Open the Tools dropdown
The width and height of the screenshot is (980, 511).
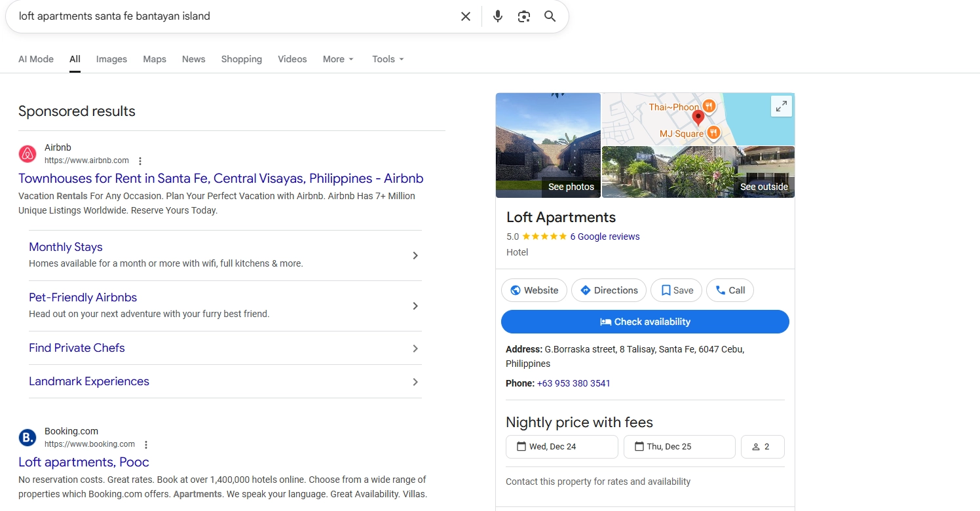(388, 59)
